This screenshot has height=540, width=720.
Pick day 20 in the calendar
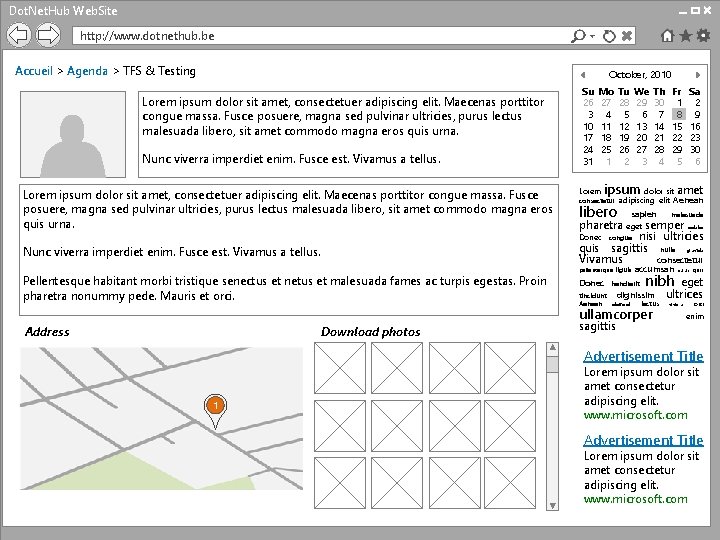point(642,138)
